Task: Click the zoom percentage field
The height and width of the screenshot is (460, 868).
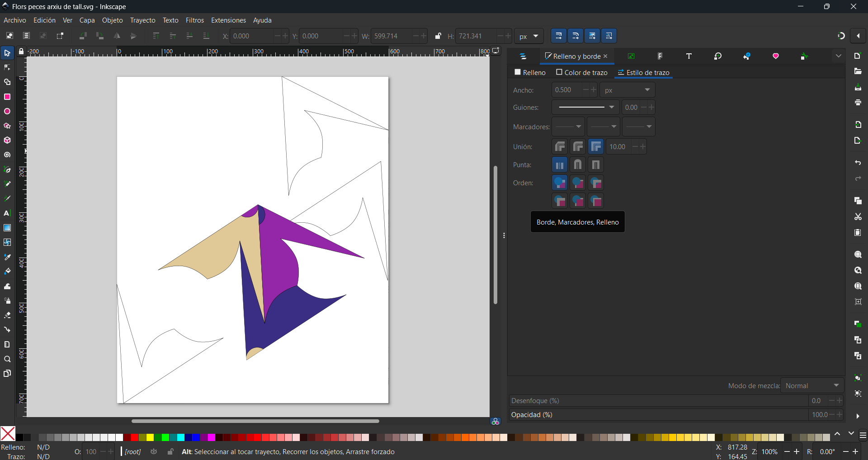Action: point(770,452)
